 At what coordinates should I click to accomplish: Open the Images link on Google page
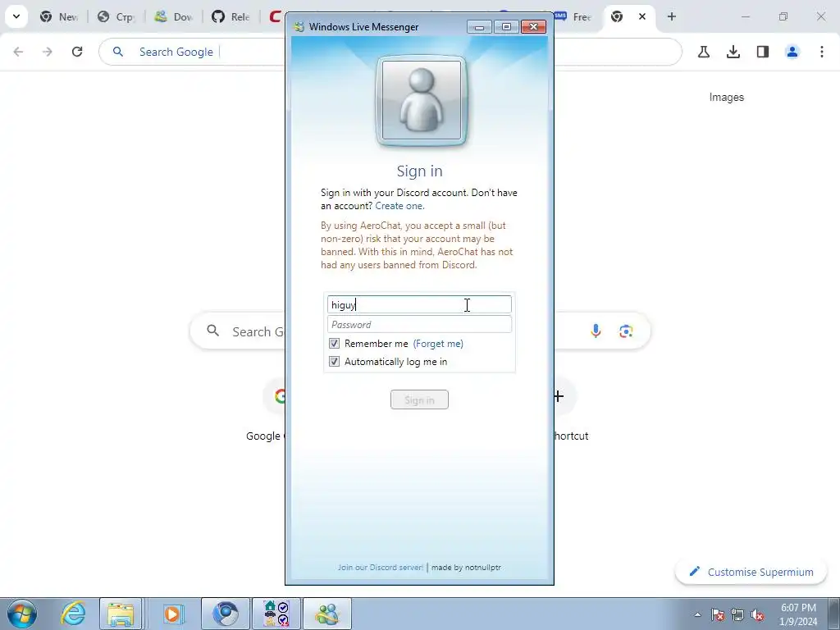tap(727, 97)
